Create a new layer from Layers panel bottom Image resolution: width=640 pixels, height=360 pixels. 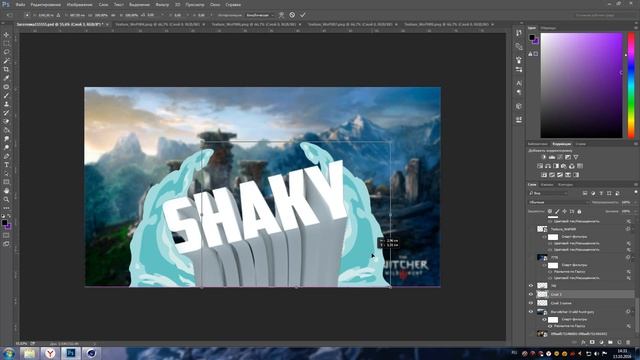tap(619, 342)
